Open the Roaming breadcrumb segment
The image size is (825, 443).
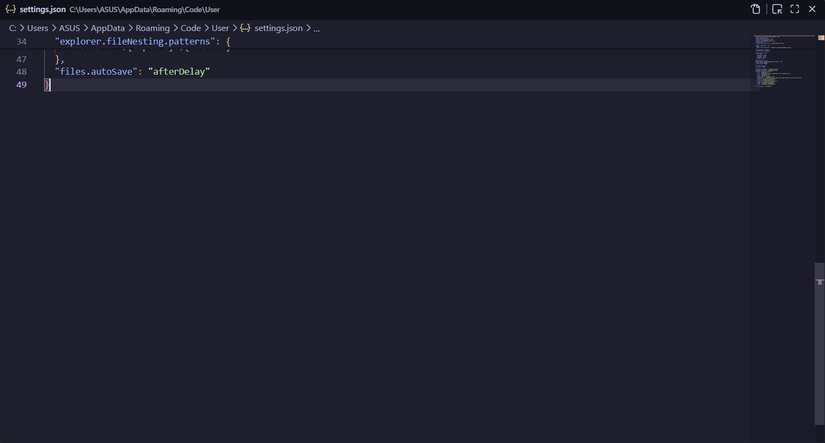[x=153, y=28]
